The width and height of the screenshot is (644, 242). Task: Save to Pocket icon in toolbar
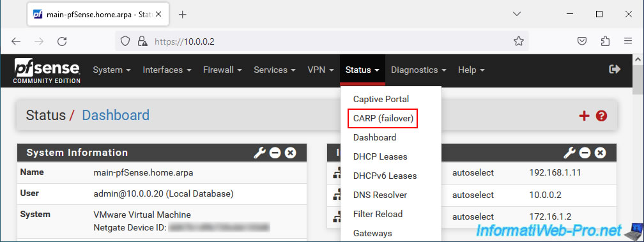582,41
